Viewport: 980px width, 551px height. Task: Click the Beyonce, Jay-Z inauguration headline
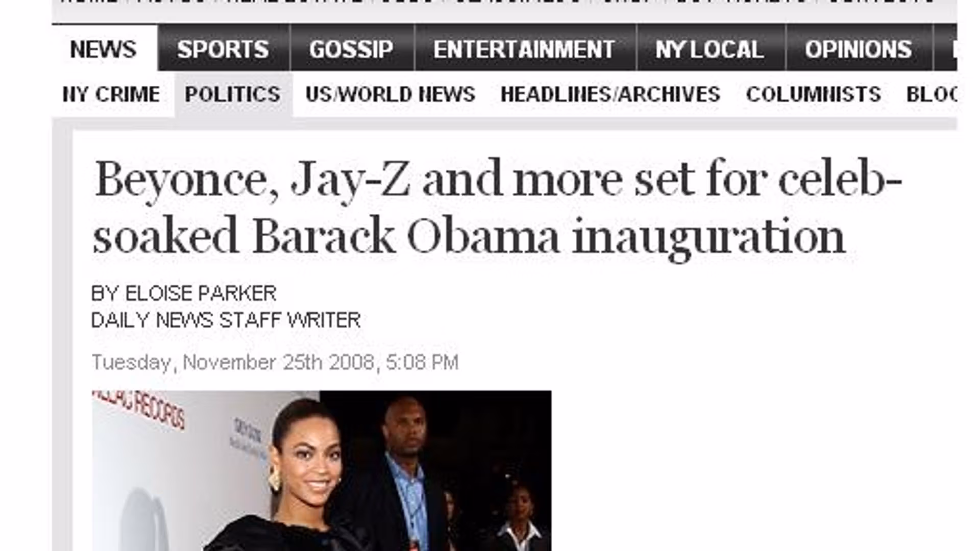click(x=498, y=208)
